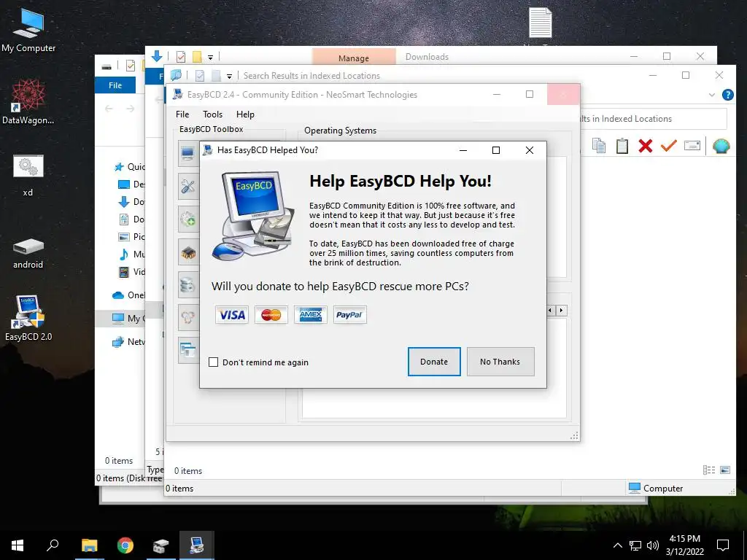This screenshot has height=560, width=747.
Task: Click the bottom windows icon in EasyBCD Toolbox
Action: (187, 351)
